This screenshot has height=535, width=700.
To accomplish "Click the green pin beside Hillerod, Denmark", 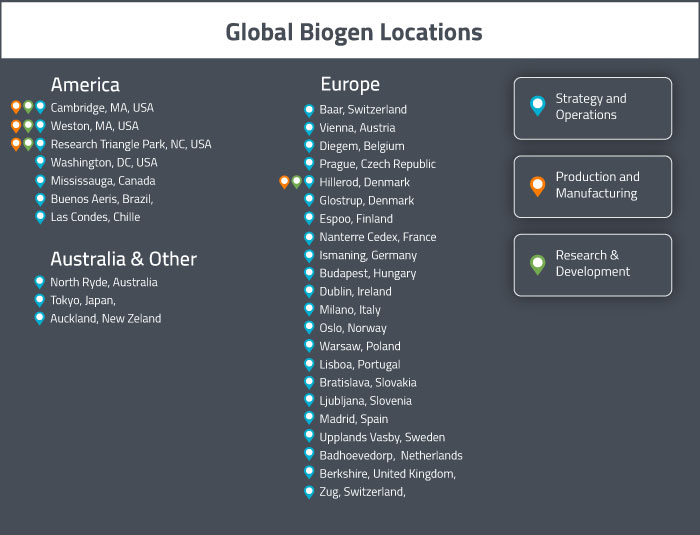I will point(296,182).
